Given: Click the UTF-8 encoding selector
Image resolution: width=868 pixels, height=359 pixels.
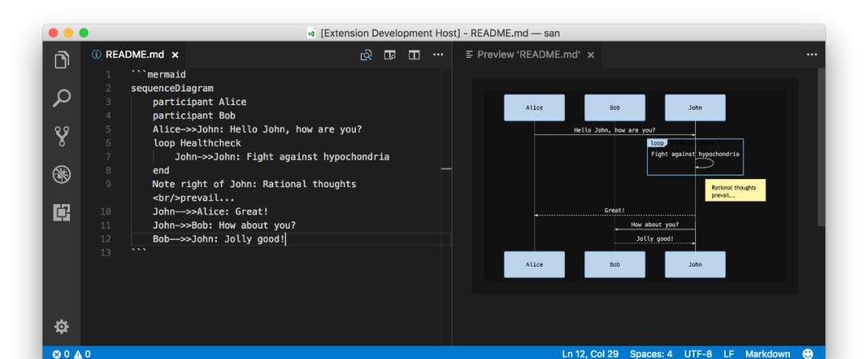Looking at the screenshot, I should (698, 353).
